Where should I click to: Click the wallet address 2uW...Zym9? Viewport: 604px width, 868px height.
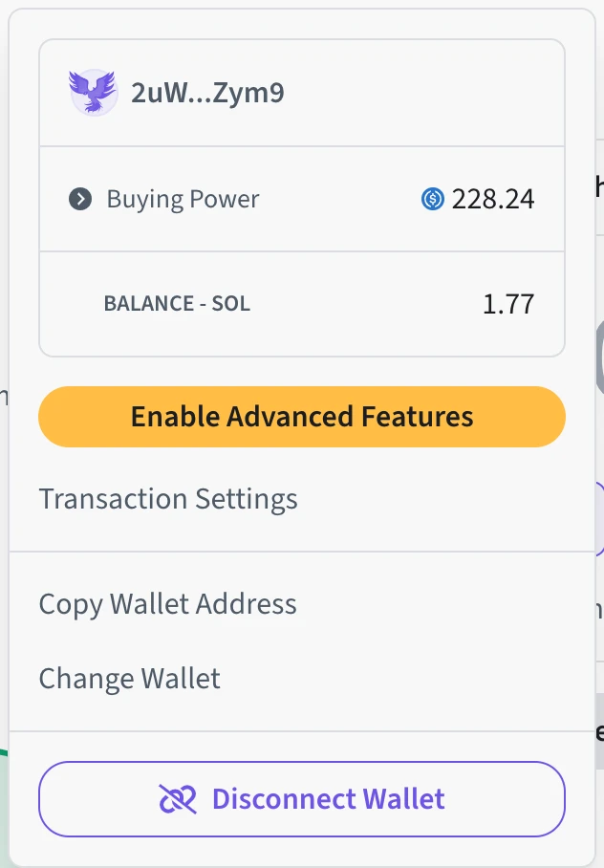[207, 93]
